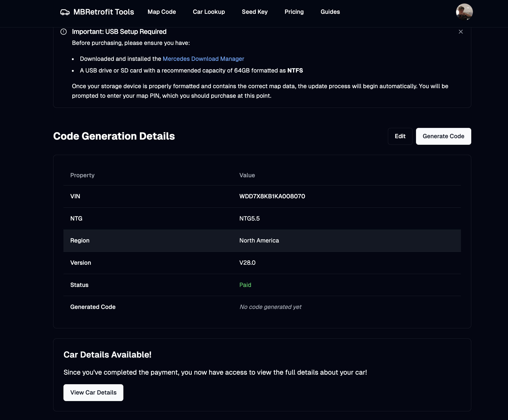Click the NTG5.5 value cell

pos(249,218)
